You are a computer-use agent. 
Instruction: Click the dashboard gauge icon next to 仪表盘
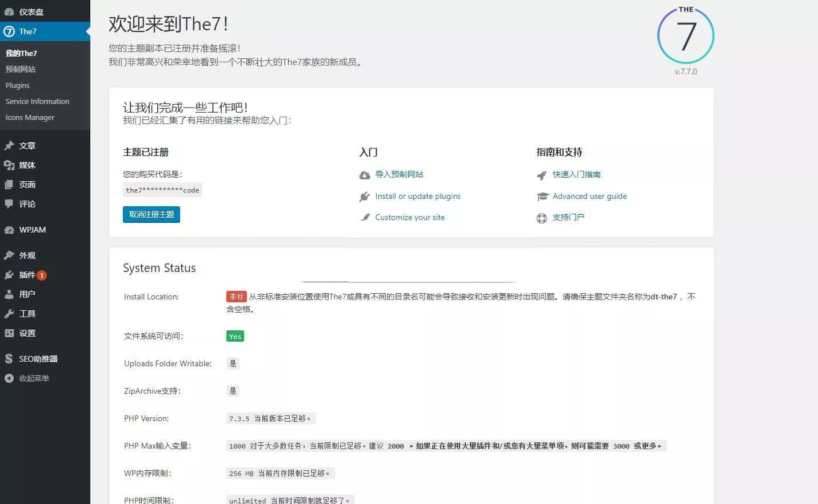[x=9, y=11]
